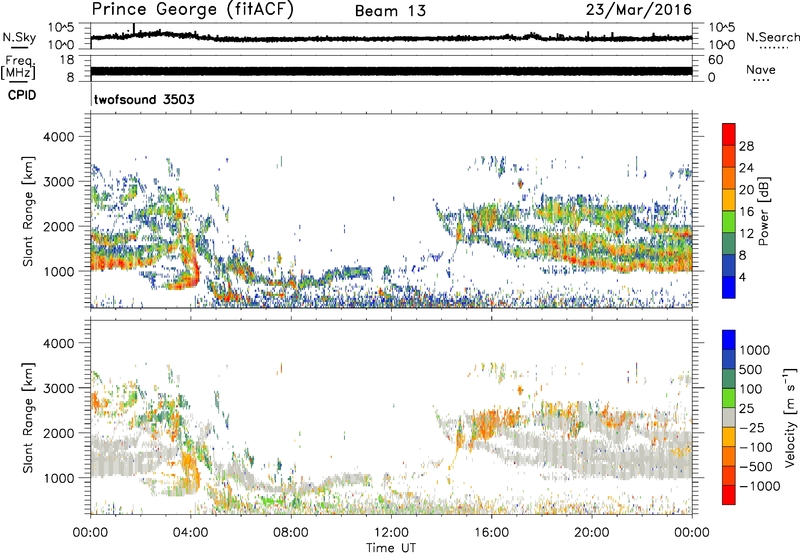Click the 'Slant Range [km]' label of velocity panel
This screenshot has height=554, width=800.
coord(28,418)
